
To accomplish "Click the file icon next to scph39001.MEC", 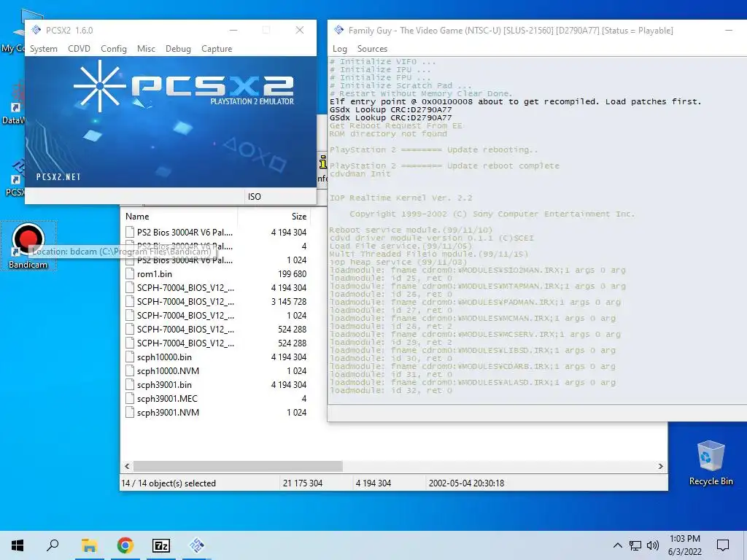I will coord(130,399).
